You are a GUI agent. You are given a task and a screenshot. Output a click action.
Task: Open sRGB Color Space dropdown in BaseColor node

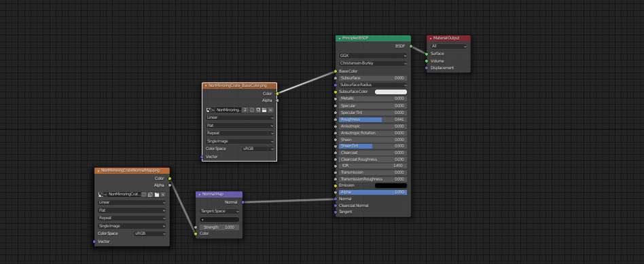258,149
